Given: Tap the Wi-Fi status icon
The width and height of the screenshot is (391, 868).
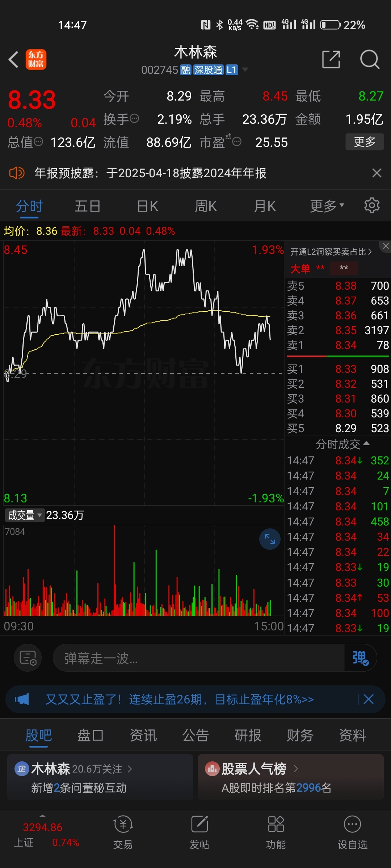Looking at the screenshot, I should pyautogui.click(x=252, y=25).
